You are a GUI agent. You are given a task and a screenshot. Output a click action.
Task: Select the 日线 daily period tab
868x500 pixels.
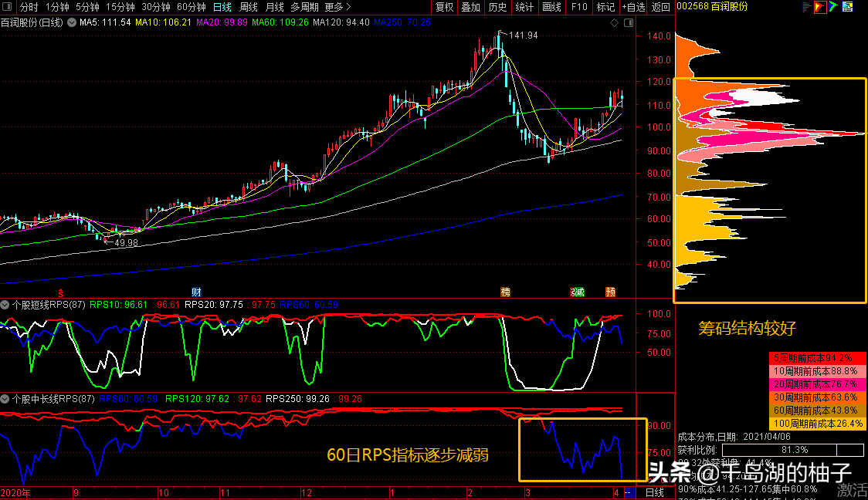pos(222,7)
